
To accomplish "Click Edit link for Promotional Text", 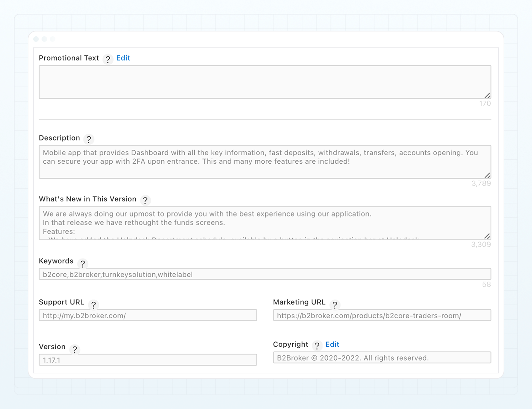I will pyautogui.click(x=123, y=58).
